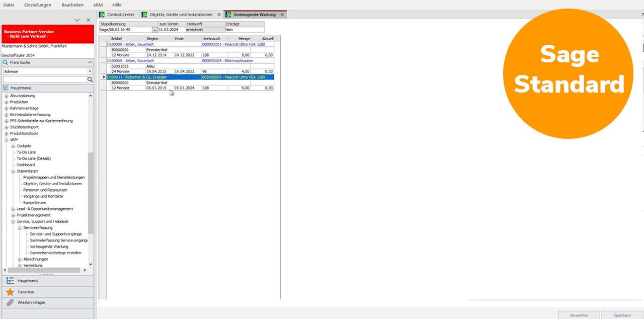Collapse Service, Support und Helpdesk node

click(13, 221)
